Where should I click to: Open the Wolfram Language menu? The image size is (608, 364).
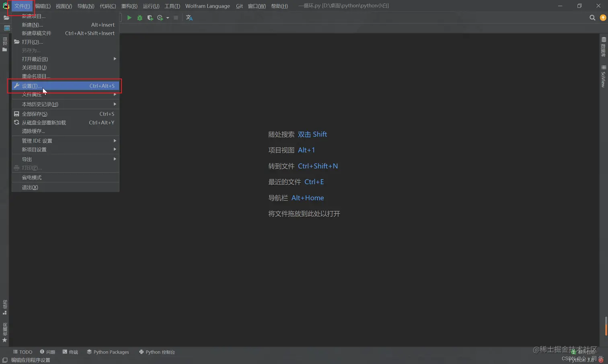pyautogui.click(x=207, y=6)
